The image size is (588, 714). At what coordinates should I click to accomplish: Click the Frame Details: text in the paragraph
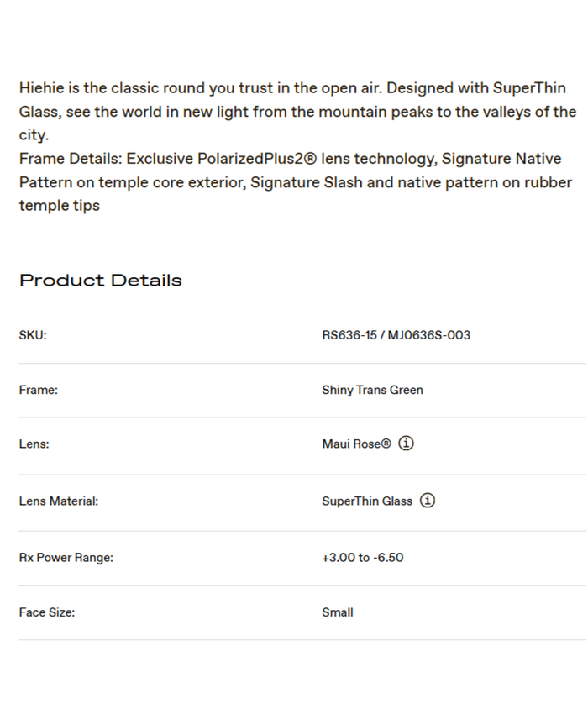(71, 159)
